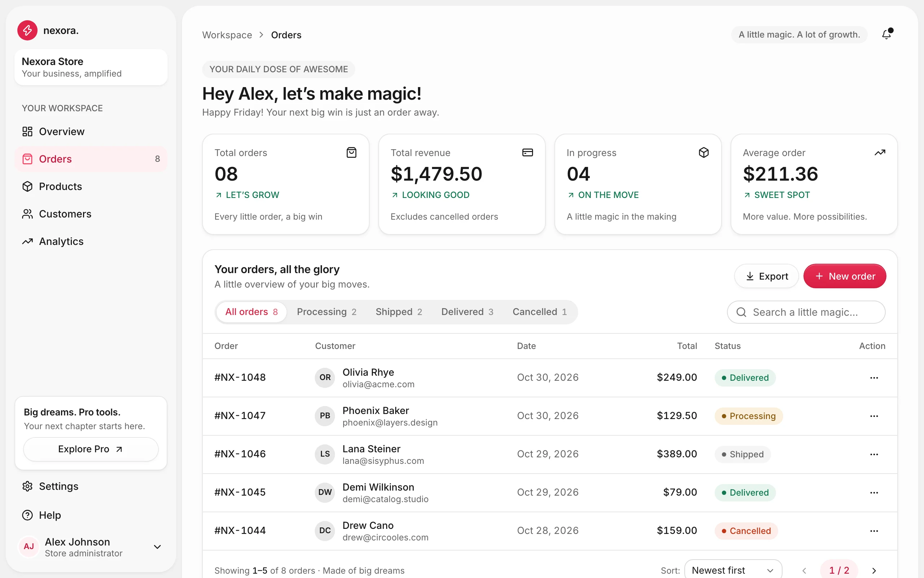The height and width of the screenshot is (578, 924).
Task: Click the Cancelled status badge for Drew Cano
Action: [x=746, y=531]
